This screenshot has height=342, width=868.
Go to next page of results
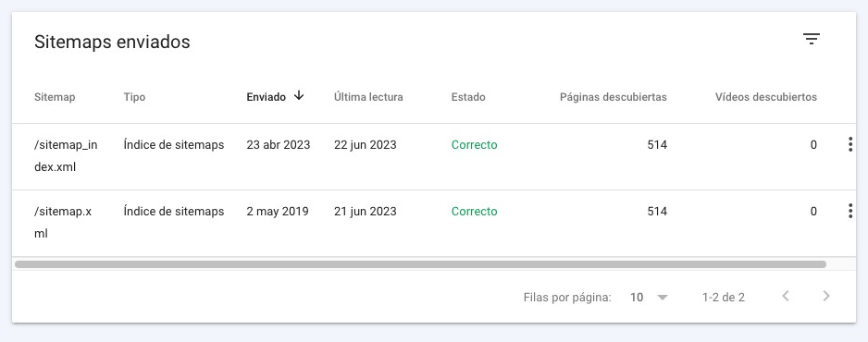(x=826, y=296)
